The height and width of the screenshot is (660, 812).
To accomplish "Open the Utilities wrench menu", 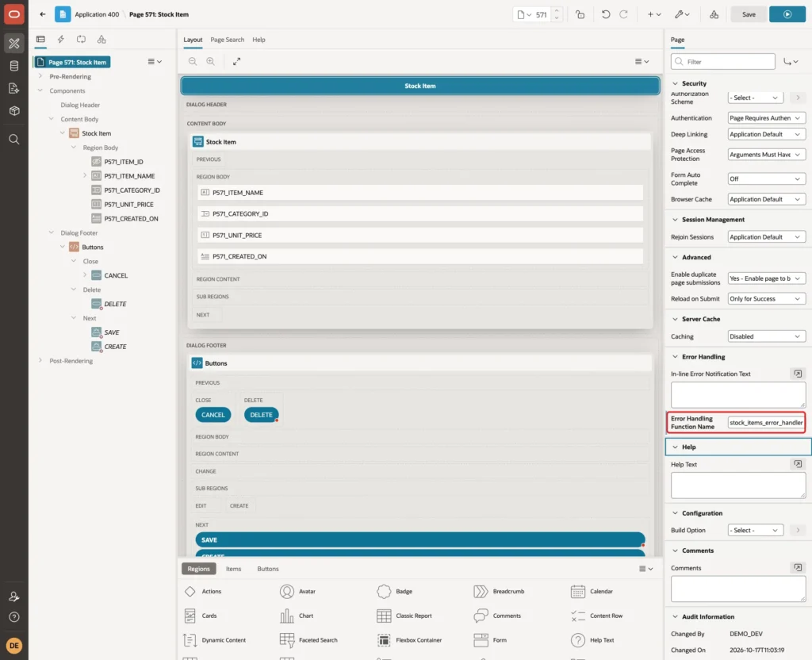I will click(682, 14).
